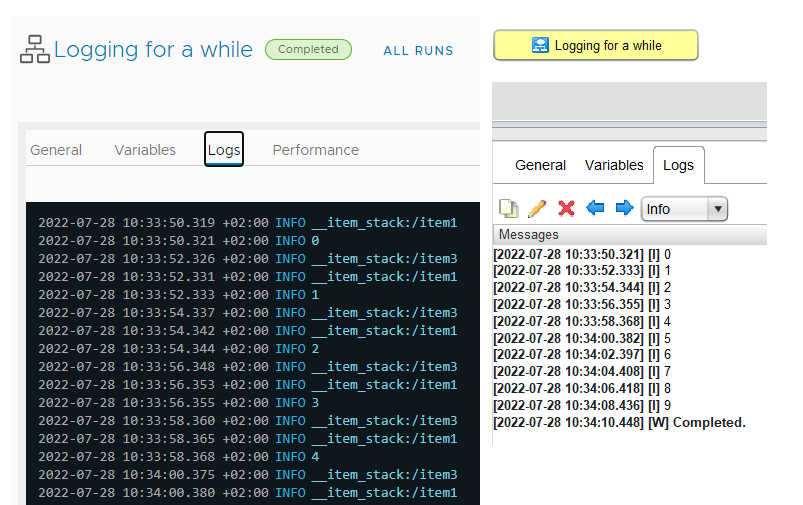This screenshot has height=505, width=803.
Task: Click the workflow icon beside the page title
Action: click(x=35, y=49)
